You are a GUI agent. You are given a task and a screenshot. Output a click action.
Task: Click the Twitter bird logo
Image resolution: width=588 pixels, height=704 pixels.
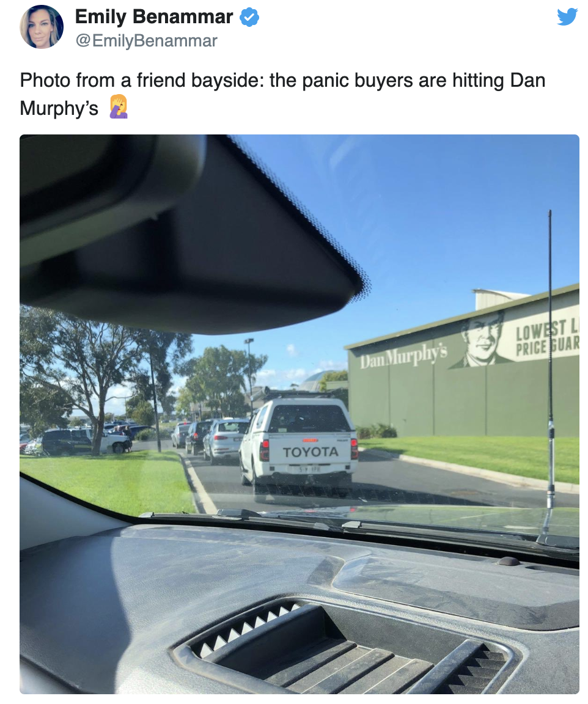click(x=567, y=16)
